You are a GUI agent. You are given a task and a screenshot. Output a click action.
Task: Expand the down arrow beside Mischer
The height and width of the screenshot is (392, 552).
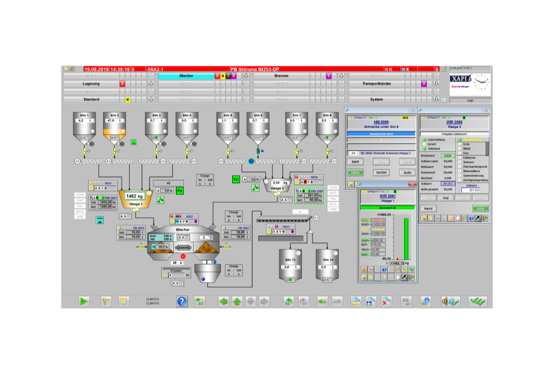click(x=245, y=76)
